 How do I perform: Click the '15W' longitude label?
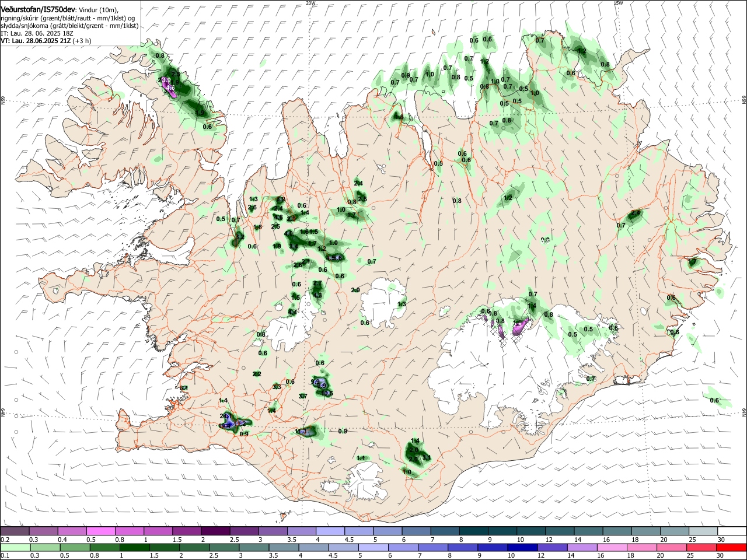[618, 3]
